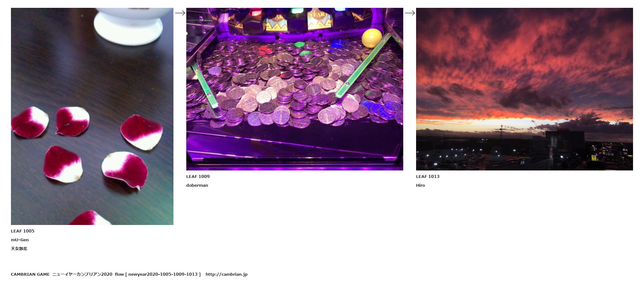
Task: Click the ニューイヤーカンブリアン2020 footer text
Action: pyautogui.click(x=82, y=274)
